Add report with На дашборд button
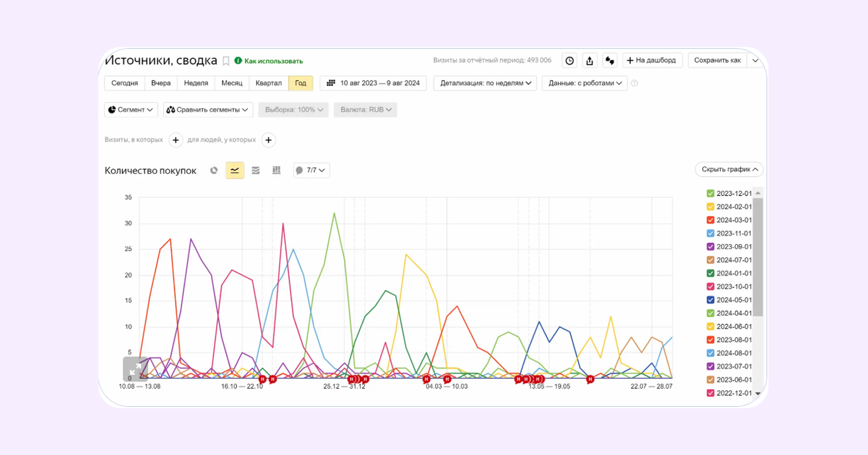Screen dimensions: 868x455 tap(652, 60)
